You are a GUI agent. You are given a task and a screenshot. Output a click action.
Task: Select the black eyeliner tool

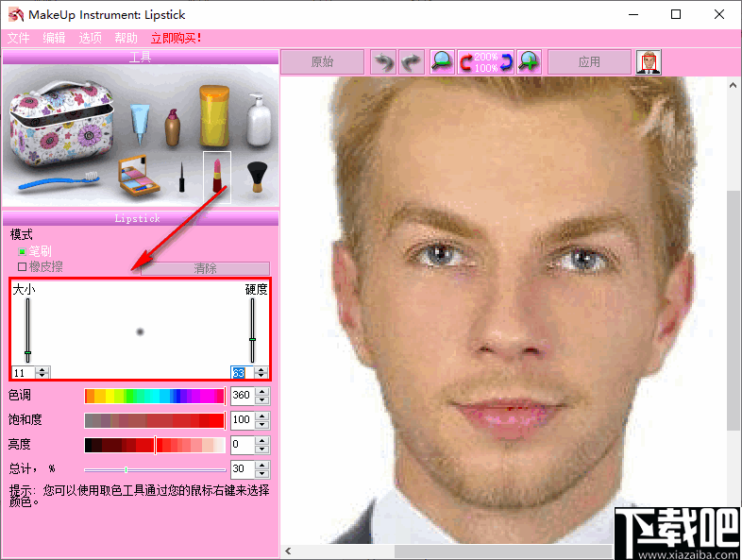[181, 177]
